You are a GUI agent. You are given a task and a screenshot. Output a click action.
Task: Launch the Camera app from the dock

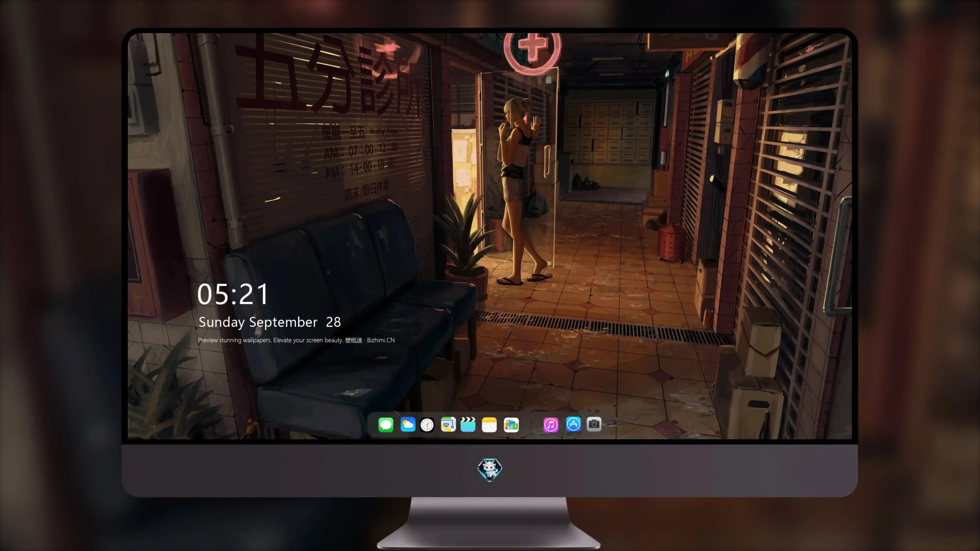click(x=594, y=424)
